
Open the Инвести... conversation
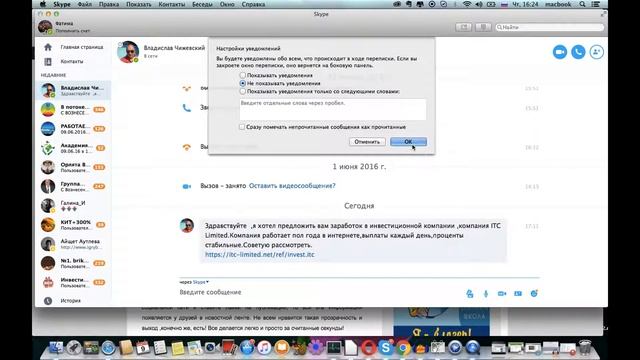73,282
